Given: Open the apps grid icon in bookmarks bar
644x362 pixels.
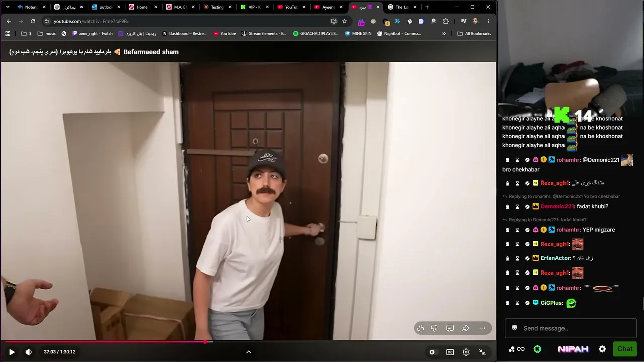Looking at the screenshot, I should coord(8,34).
